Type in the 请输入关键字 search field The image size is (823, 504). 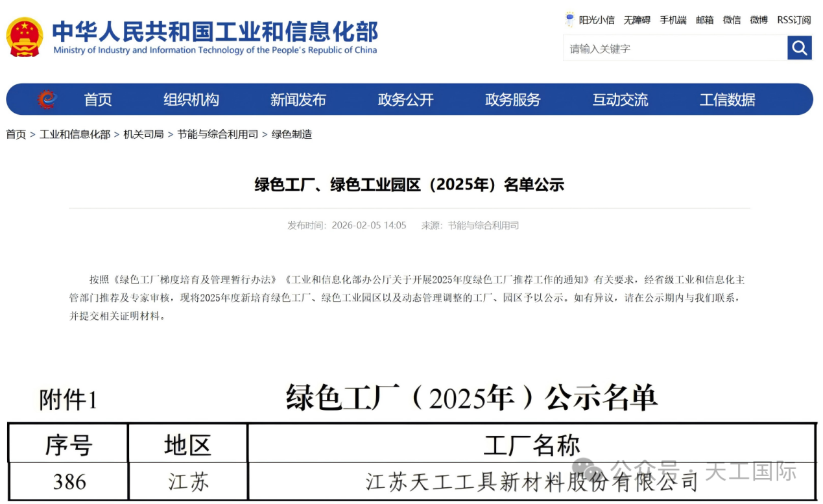tap(674, 49)
